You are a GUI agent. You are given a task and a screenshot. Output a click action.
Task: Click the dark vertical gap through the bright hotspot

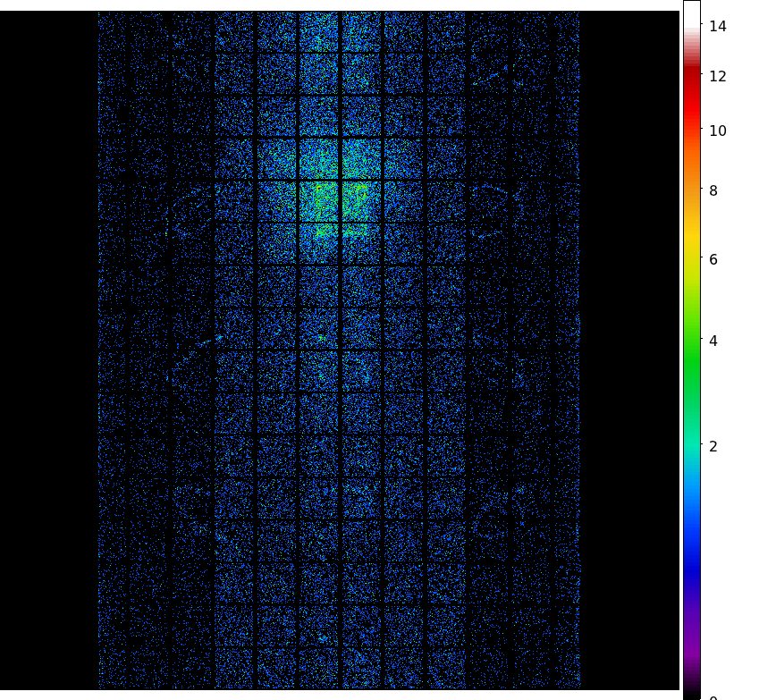[341, 197]
